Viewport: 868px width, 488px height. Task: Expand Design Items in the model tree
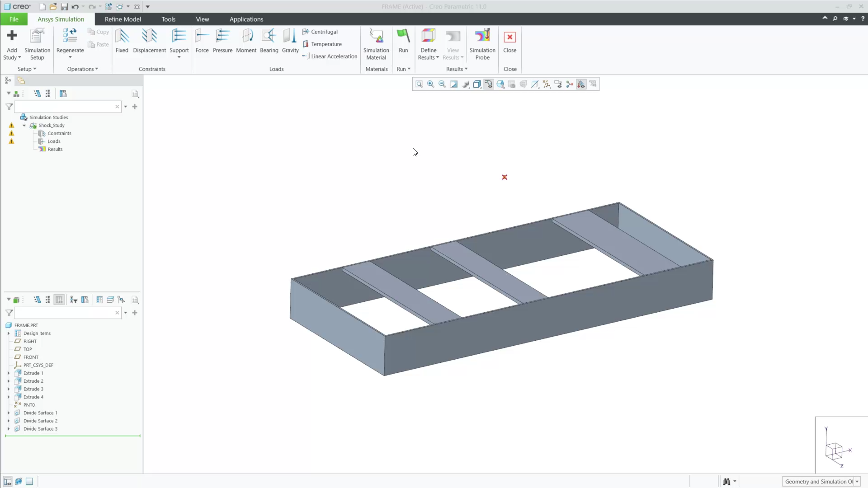pos(9,333)
